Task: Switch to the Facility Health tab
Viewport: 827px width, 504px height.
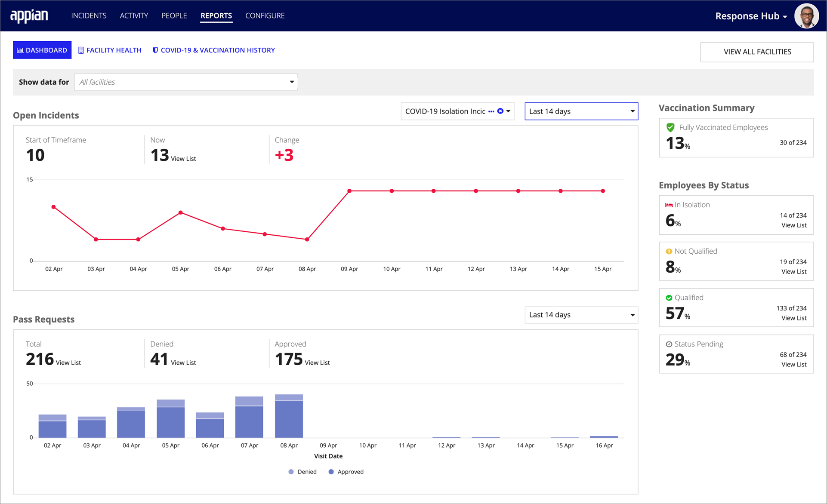Action: 110,50
